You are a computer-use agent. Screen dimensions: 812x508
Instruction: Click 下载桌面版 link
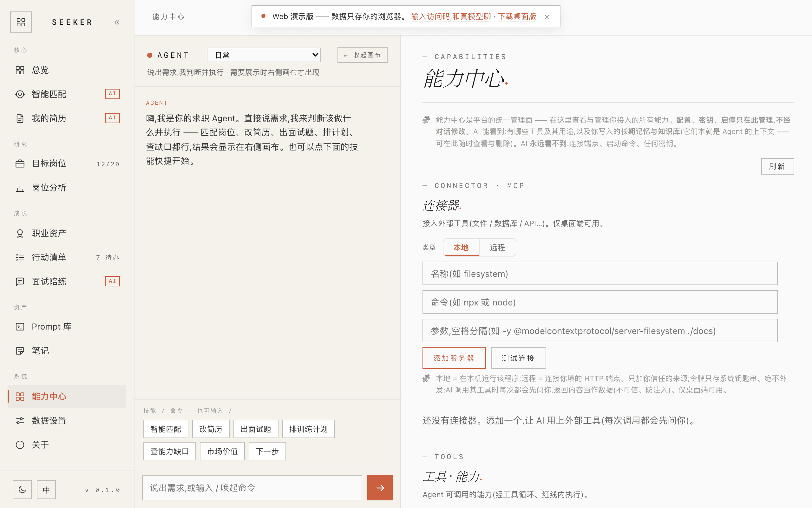pos(517,17)
